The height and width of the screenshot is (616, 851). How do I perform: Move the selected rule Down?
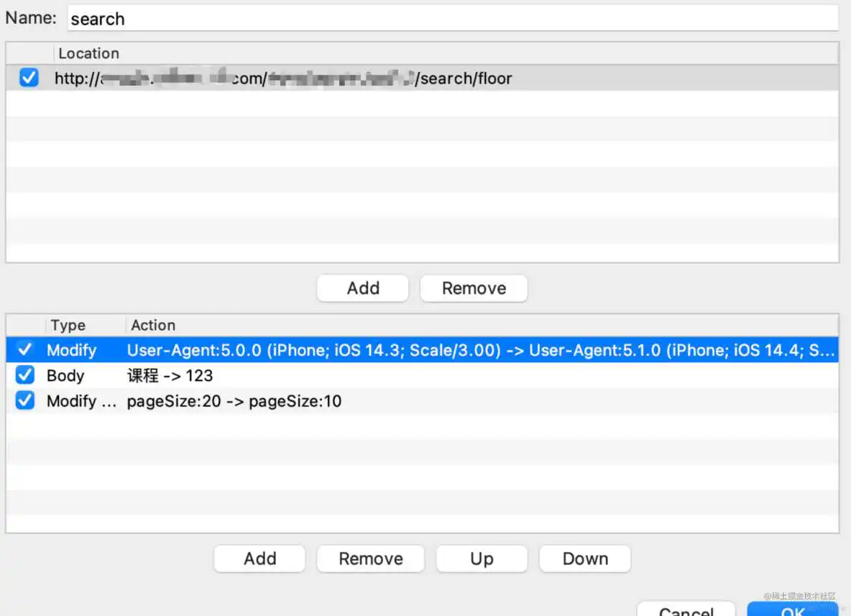585,558
